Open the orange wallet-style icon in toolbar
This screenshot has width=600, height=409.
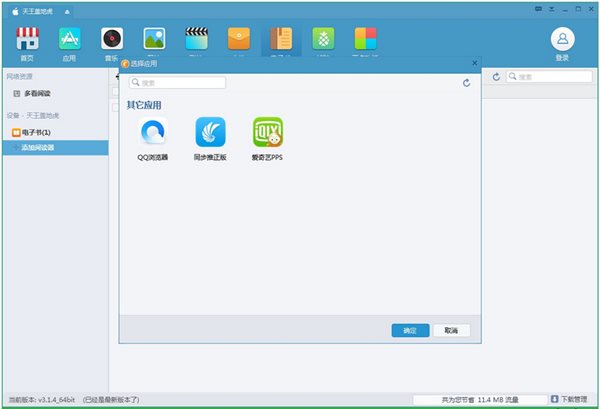[239, 40]
